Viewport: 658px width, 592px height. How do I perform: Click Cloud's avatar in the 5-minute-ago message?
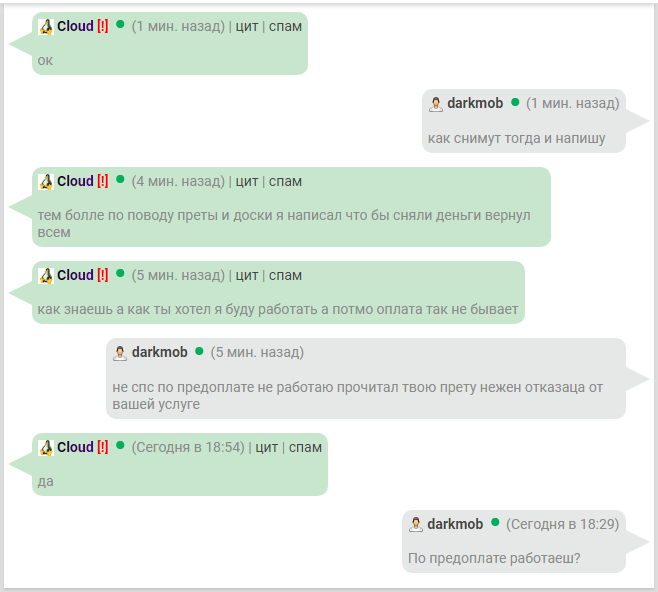click(x=45, y=276)
